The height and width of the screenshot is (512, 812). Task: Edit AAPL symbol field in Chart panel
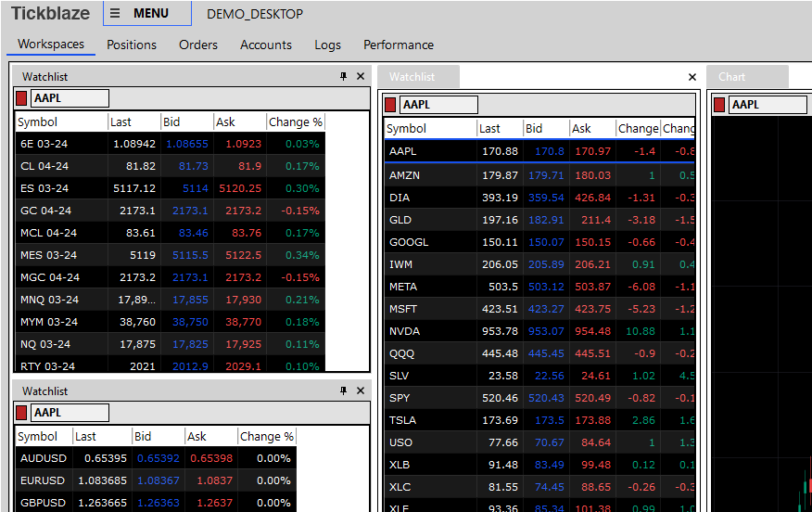(768, 105)
